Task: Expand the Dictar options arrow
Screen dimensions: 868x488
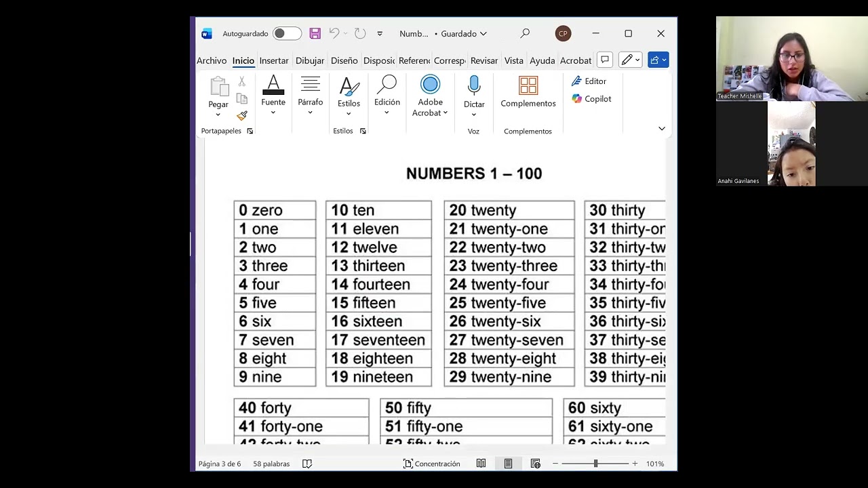Action: pyautogui.click(x=474, y=115)
